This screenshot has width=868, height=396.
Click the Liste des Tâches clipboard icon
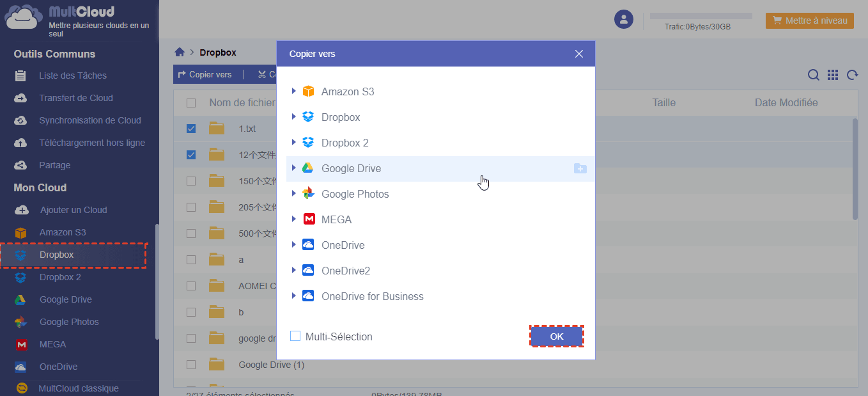click(21, 75)
